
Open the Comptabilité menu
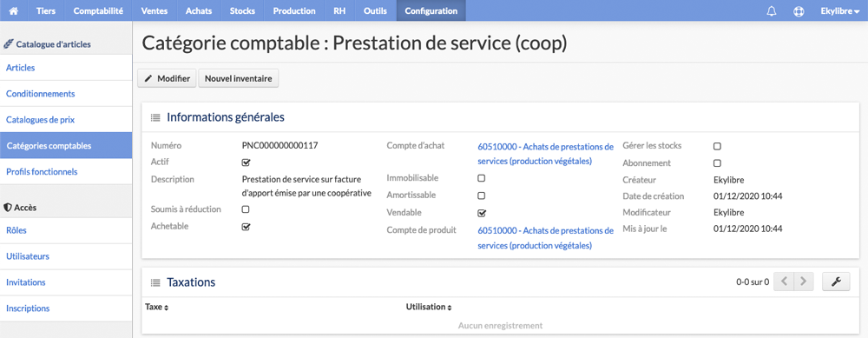pos(99,10)
